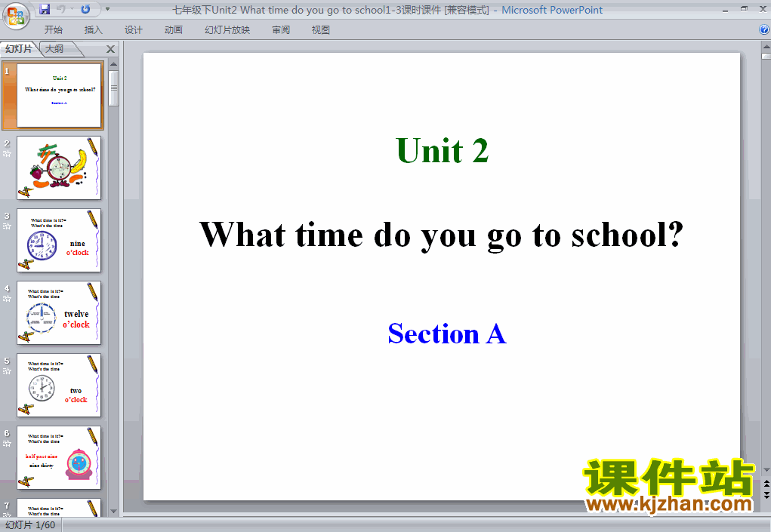Click the thumbnail pane scrollbar handle
The image size is (771, 532).
pos(113,88)
